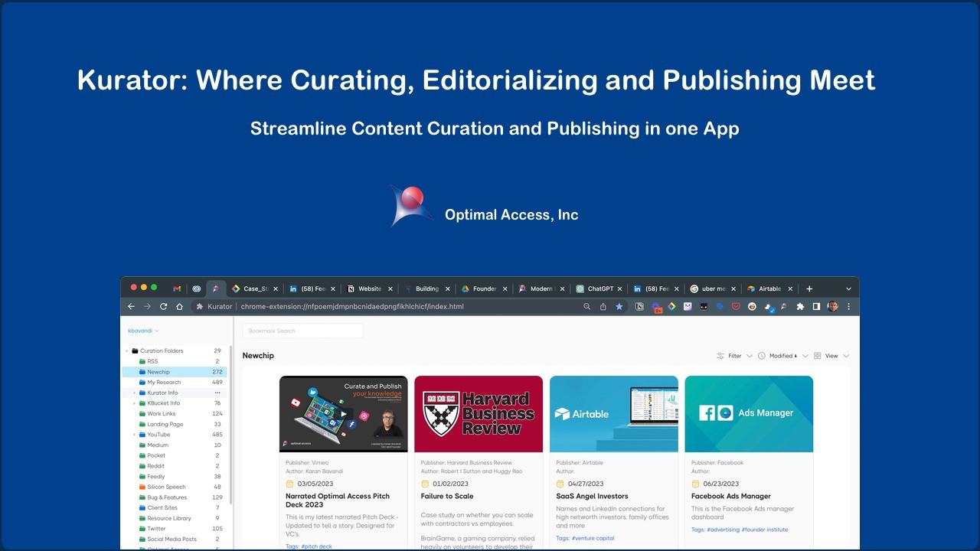Click the #venture capital tag
This screenshot has width=980, height=551.
pos(593,538)
